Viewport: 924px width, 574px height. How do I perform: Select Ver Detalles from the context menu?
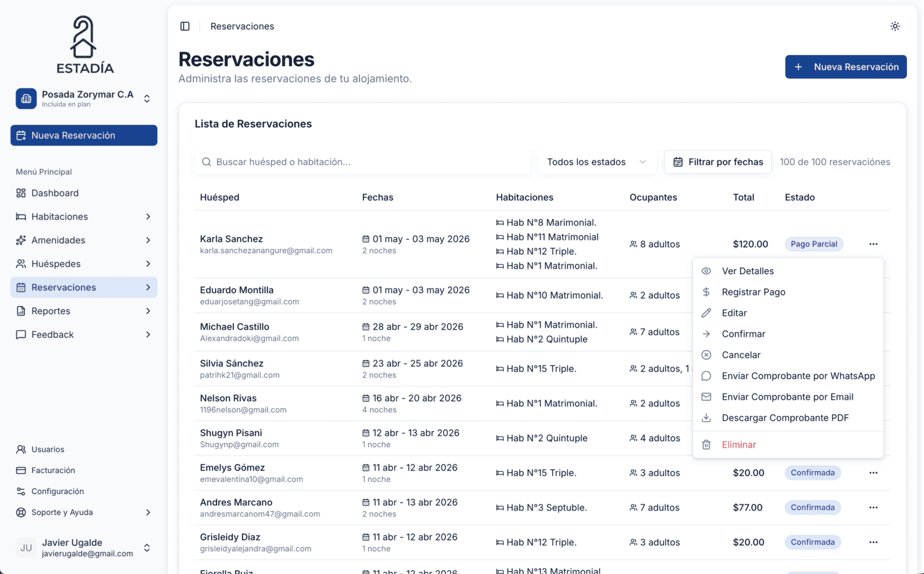(x=788, y=271)
